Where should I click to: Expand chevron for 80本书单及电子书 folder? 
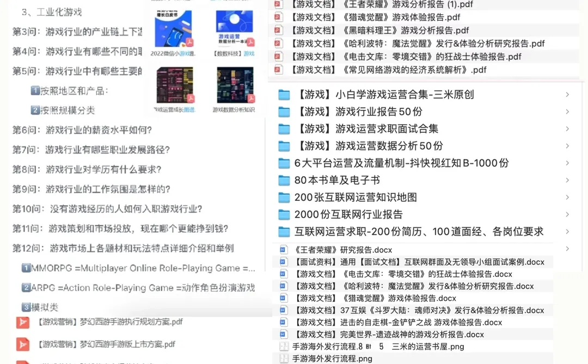(x=567, y=180)
